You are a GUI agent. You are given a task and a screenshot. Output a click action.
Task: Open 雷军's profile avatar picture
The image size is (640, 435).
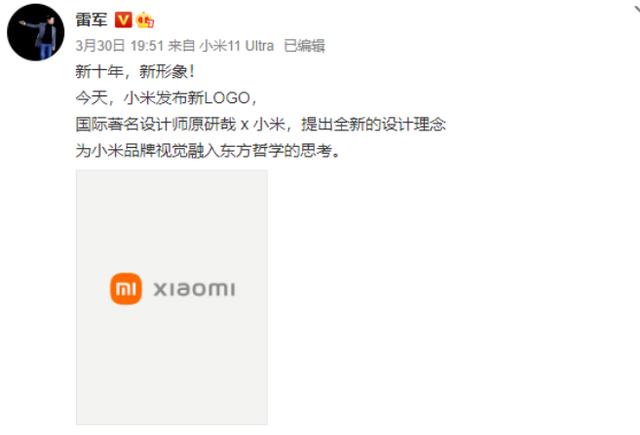36,32
